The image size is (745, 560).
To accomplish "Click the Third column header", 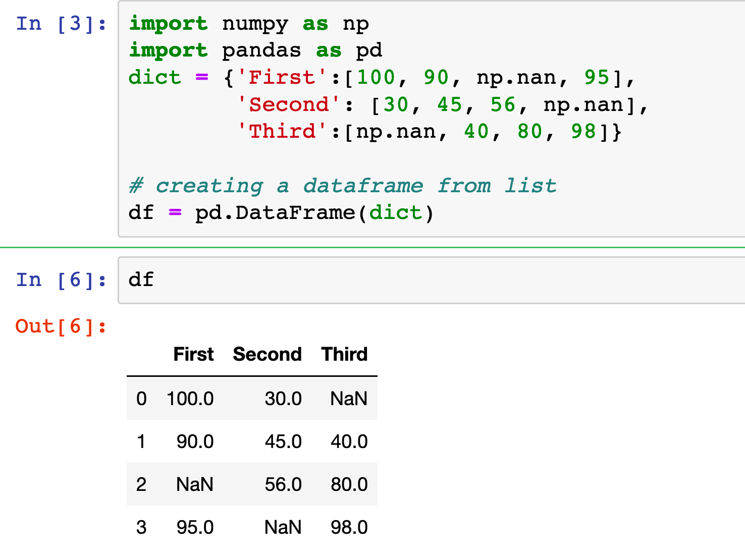I will [x=344, y=354].
